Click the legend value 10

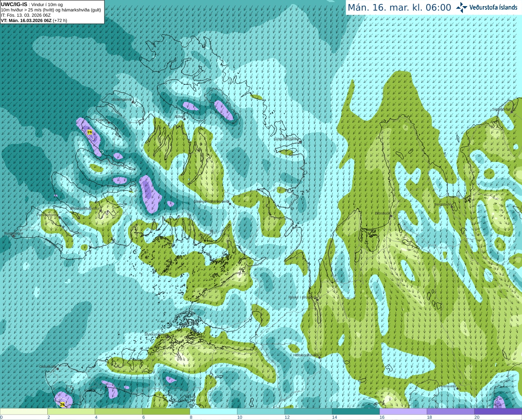click(x=240, y=417)
